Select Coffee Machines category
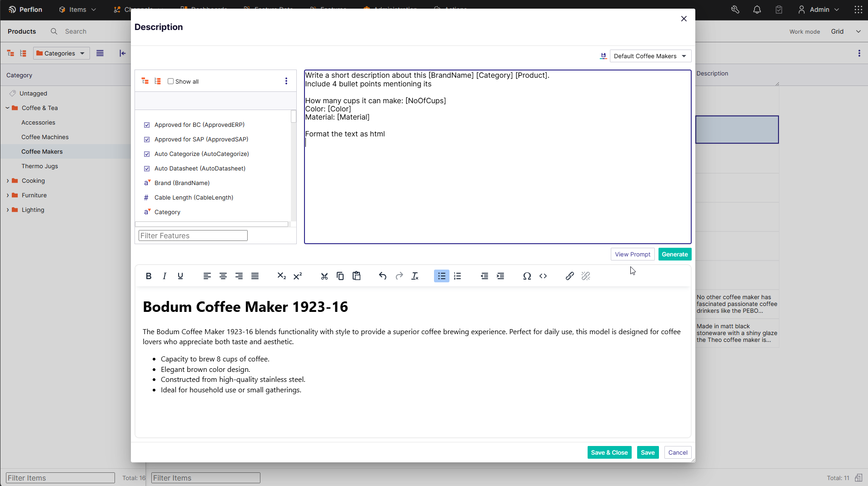Viewport: 868px width, 486px height. [x=45, y=137]
